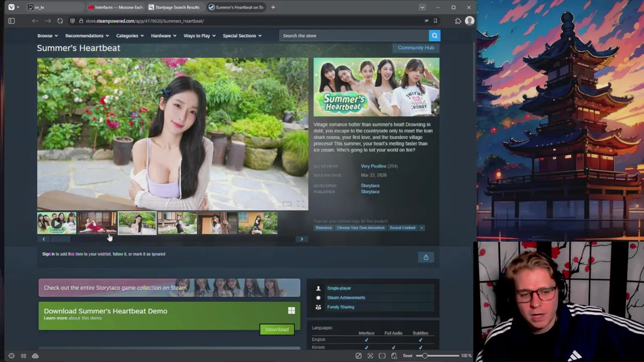Click the Family Sharing feature link
The height and width of the screenshot is (362, 644).
[341, 307]
